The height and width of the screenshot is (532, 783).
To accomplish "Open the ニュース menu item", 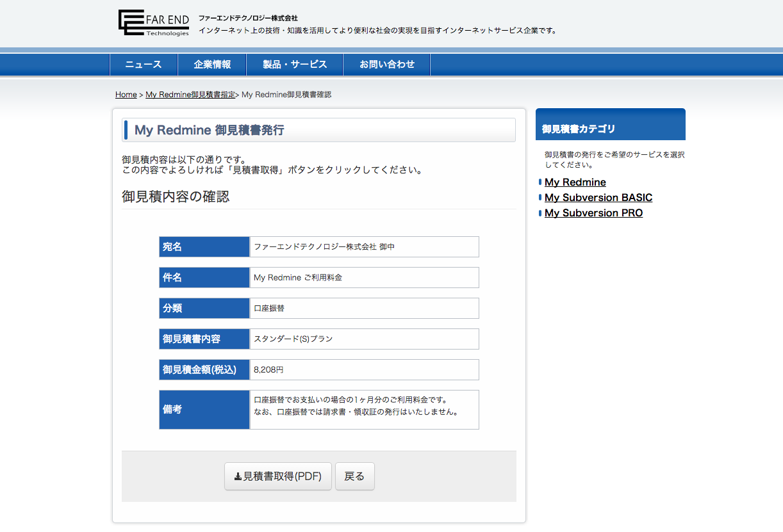I will tap(144, 65).
